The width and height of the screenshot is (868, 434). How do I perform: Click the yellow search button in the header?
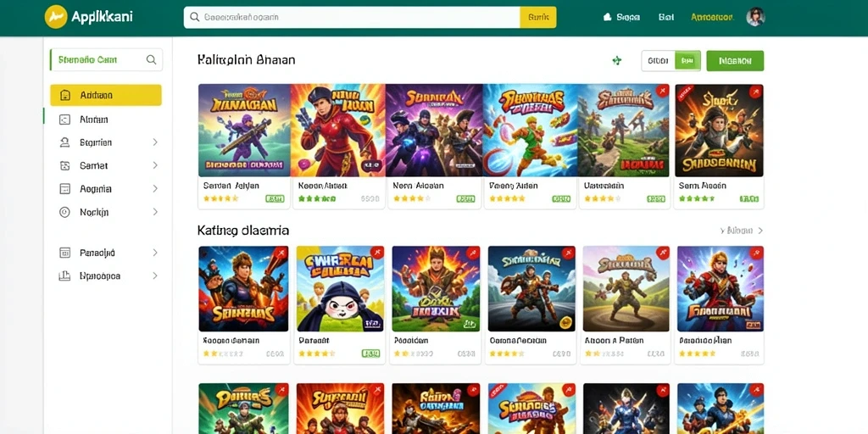point(538,17)
